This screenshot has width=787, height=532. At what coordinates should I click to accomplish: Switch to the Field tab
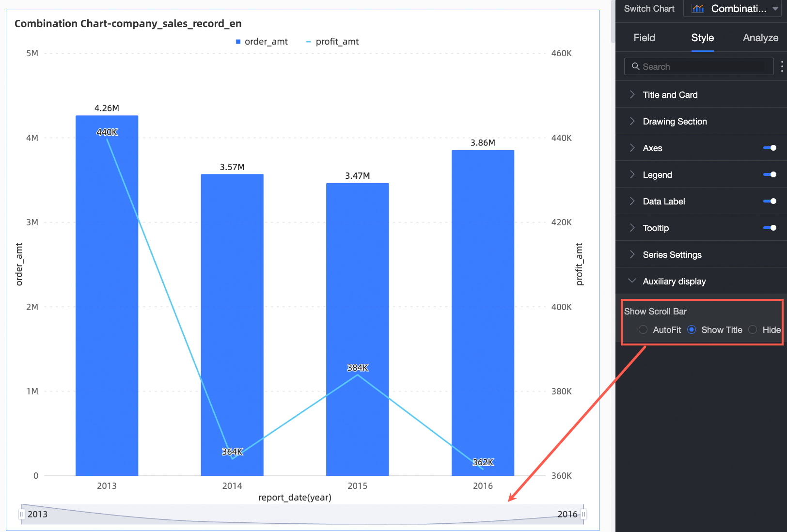[x=644, y=38]
